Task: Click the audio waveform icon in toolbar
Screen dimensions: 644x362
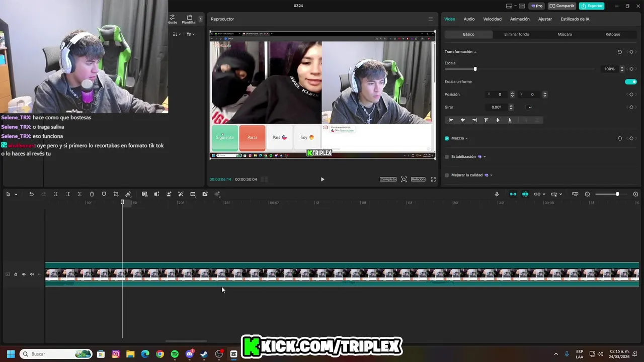Action: click(x=217, y=194)
